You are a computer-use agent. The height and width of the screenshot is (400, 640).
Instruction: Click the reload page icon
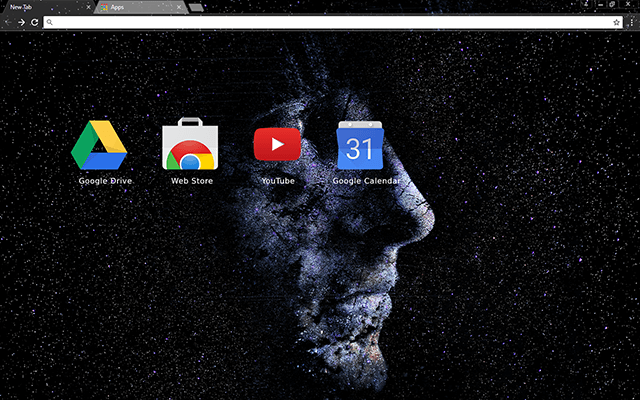tap(35, 22)
